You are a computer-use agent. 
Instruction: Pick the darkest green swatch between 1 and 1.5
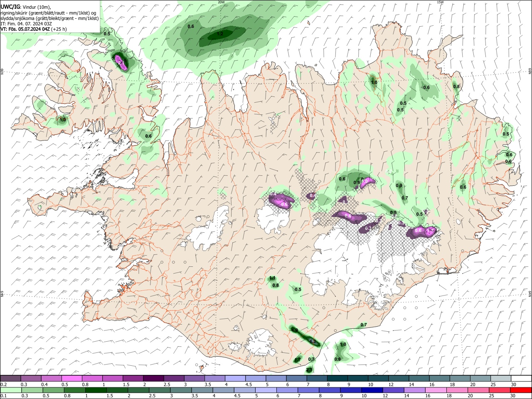[x=96, y=390]
